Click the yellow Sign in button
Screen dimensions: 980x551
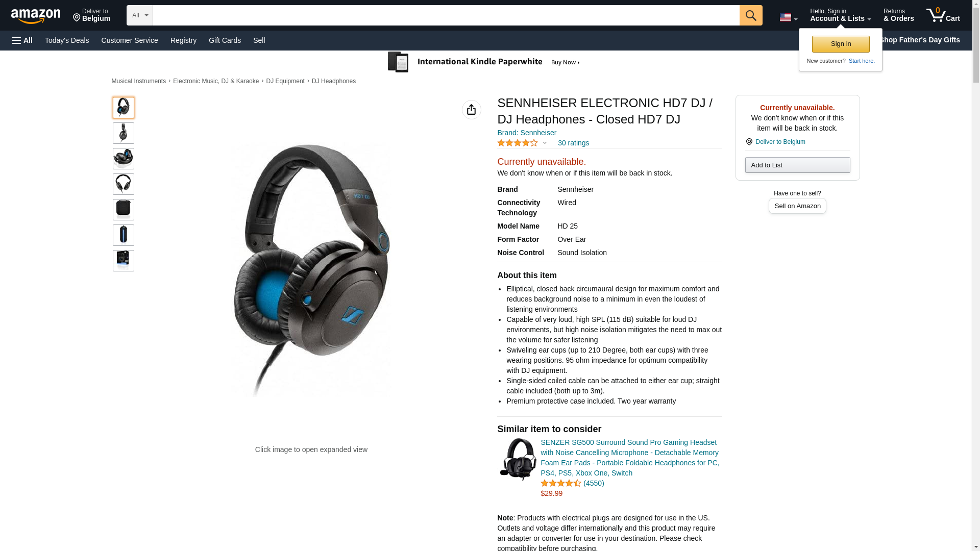[841, 44]
